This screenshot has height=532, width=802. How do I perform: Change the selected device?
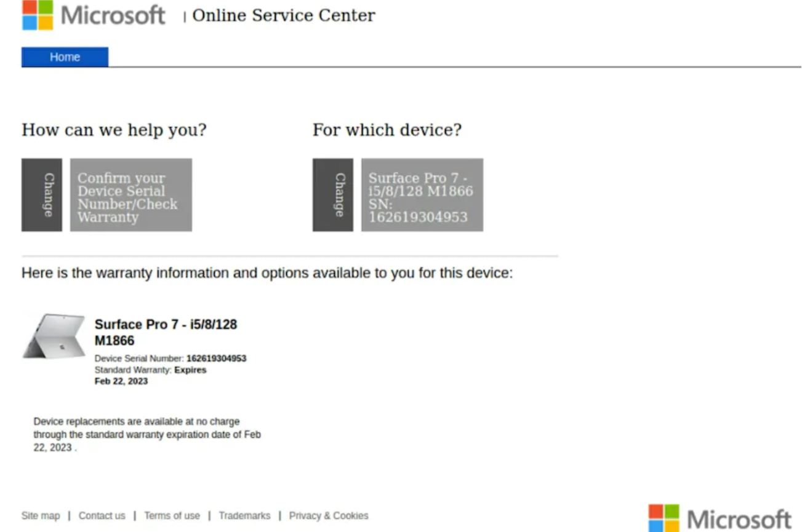click(332, 194)
